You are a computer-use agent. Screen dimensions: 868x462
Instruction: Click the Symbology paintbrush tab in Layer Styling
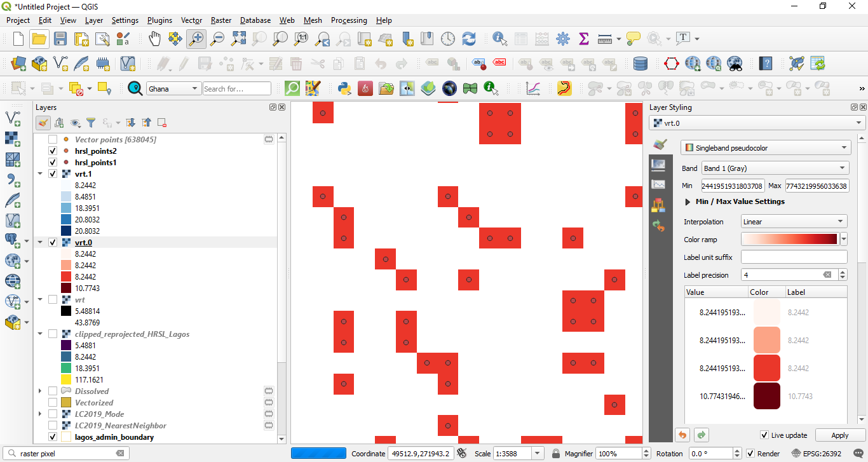[659, 144]
